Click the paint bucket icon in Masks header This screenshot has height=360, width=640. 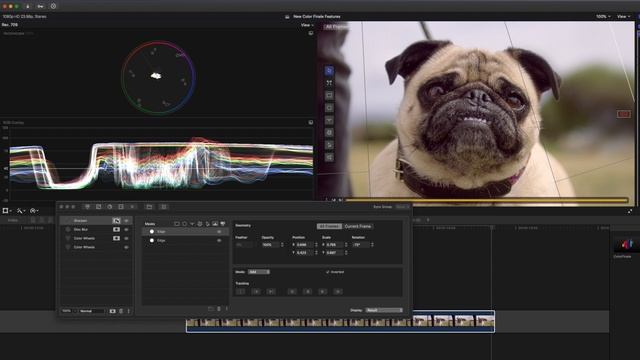click(223, 224)
